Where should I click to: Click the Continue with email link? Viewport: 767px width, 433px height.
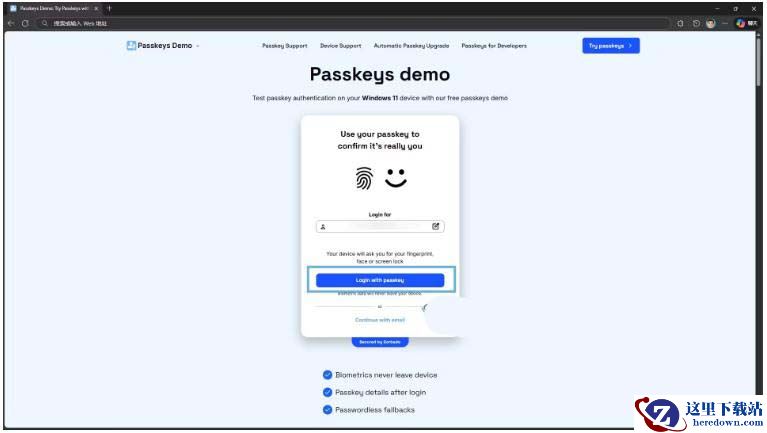[380, 320]
